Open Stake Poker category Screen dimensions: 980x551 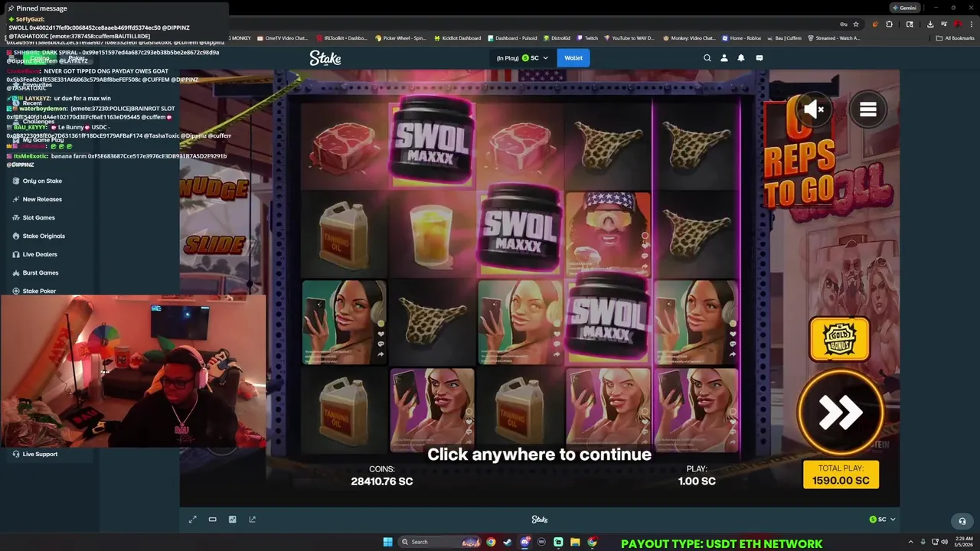(x=39, y=291)
